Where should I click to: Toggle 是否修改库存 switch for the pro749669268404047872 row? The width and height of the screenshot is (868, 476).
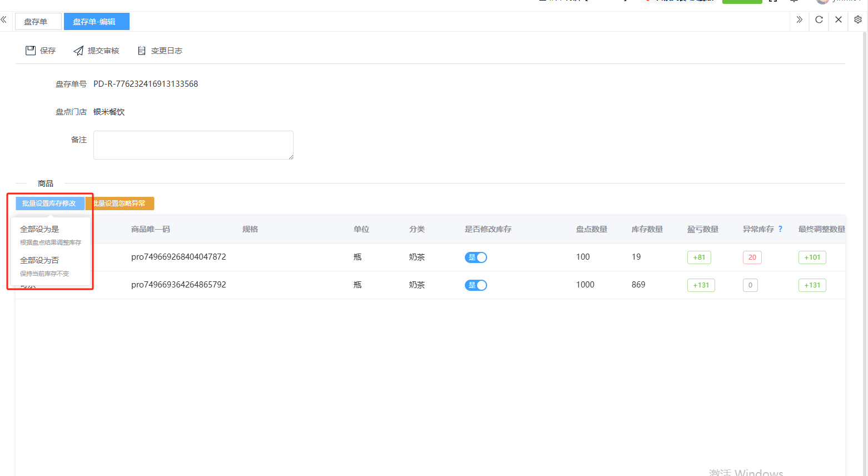pos(476,257)
